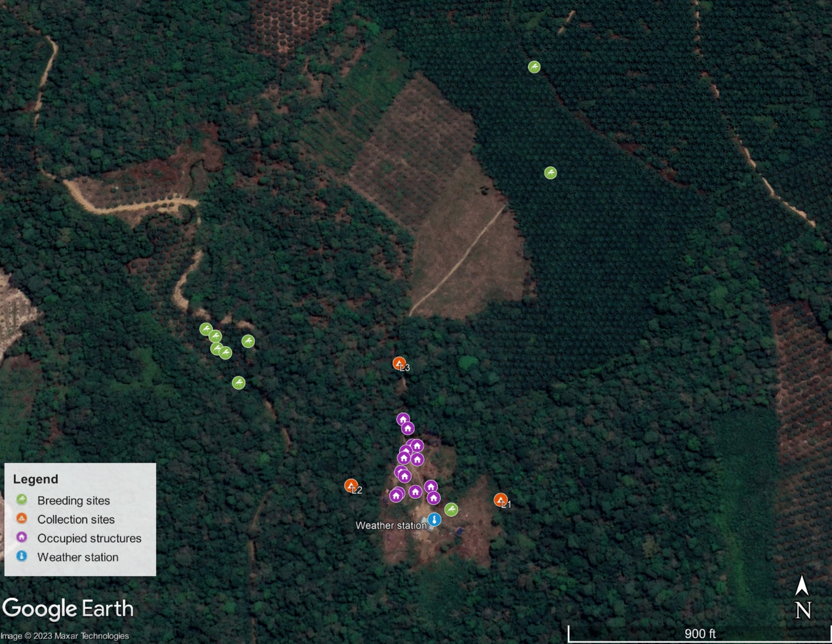The image size is (832, 644).
Task: Select the Legend title heading
Action: pos(36,479)
